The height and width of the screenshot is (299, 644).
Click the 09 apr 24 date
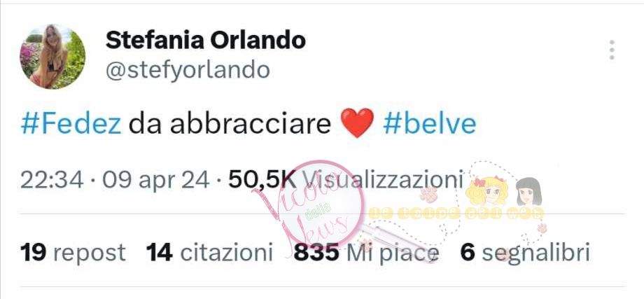[155, 180]
